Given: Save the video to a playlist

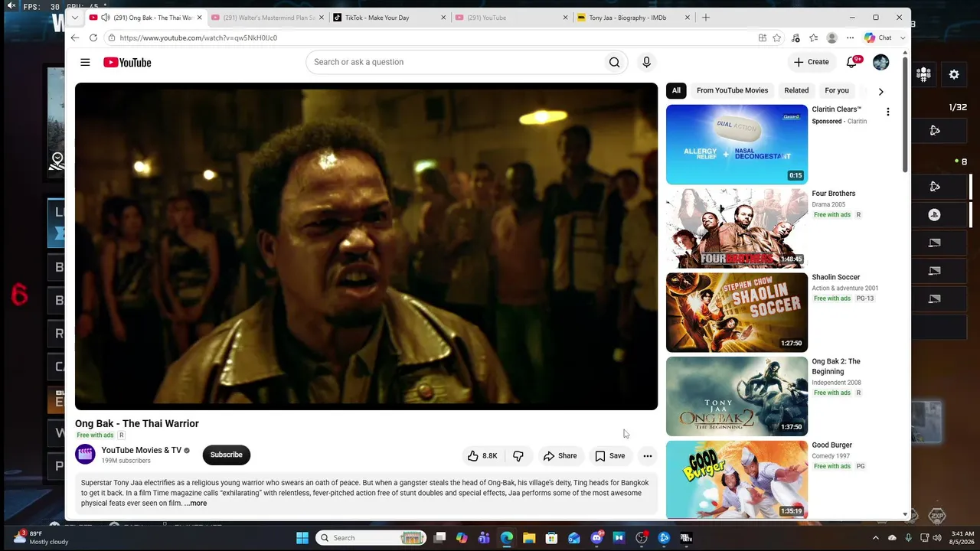Looking at the screenshot, I should [610, 455].
